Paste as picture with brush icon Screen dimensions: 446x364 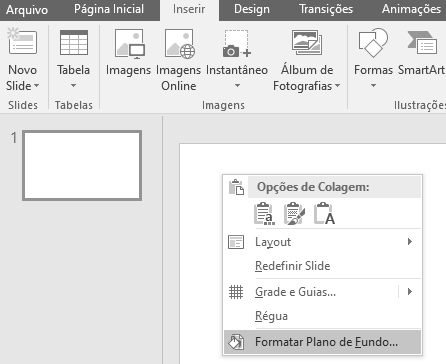(294, 214)
